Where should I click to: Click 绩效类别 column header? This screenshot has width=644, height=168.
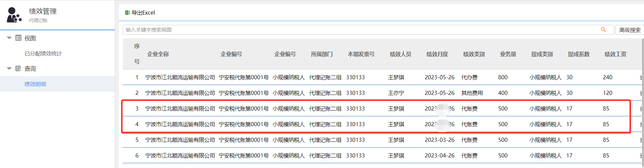coord(474,54)
